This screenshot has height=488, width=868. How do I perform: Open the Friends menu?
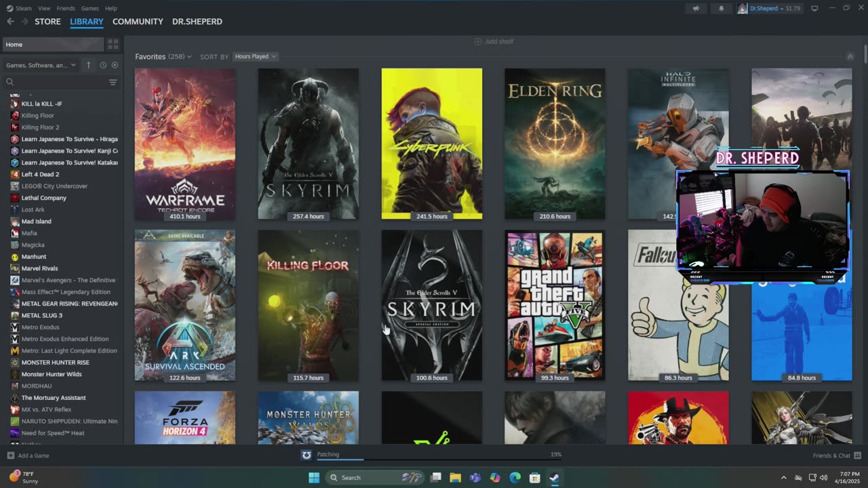[x=66, y=8]
